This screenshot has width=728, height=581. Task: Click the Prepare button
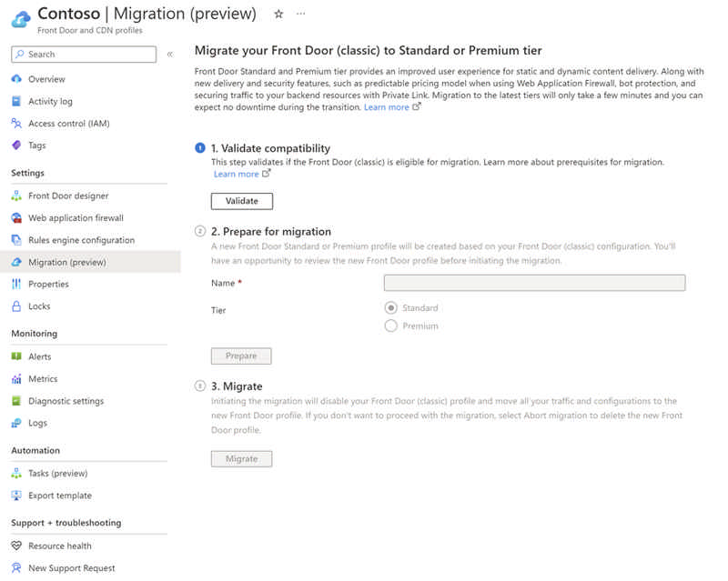pos(241,356)
